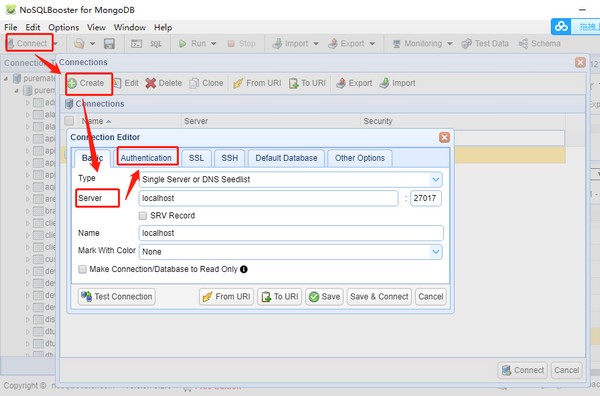Image resolution: width=600 pixels, height=396 pixels.
Task: Close the Connection Editor dialog
Action: coord(444,137)
